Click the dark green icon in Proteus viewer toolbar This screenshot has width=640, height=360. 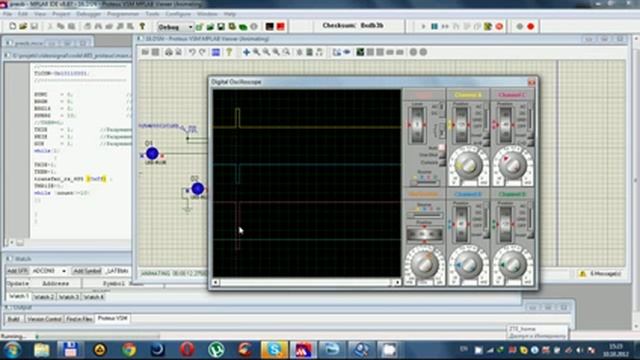click(x=360, y=52)
